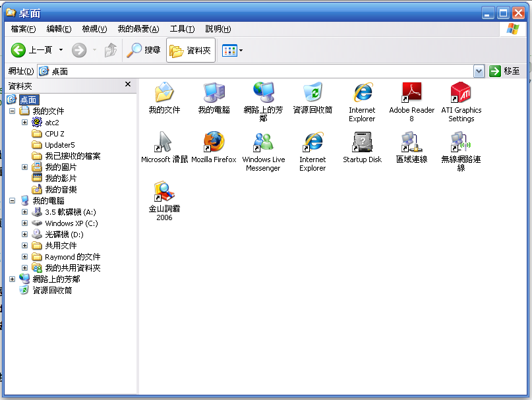Open the 檔案(F) menu

(24, 29)
